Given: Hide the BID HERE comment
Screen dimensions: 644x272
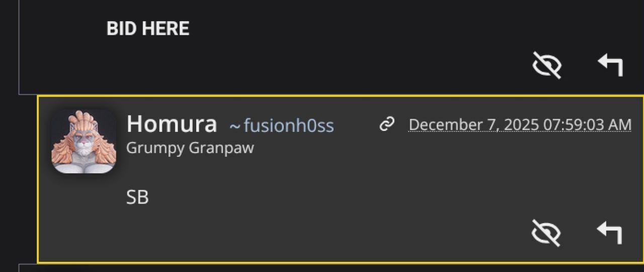Looking at the screenshot, I should (x=547, y=66).
